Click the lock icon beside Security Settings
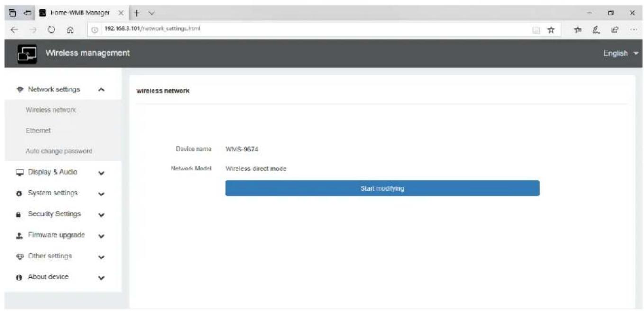This screenshot has width=644, height=311. pos(20,214)
